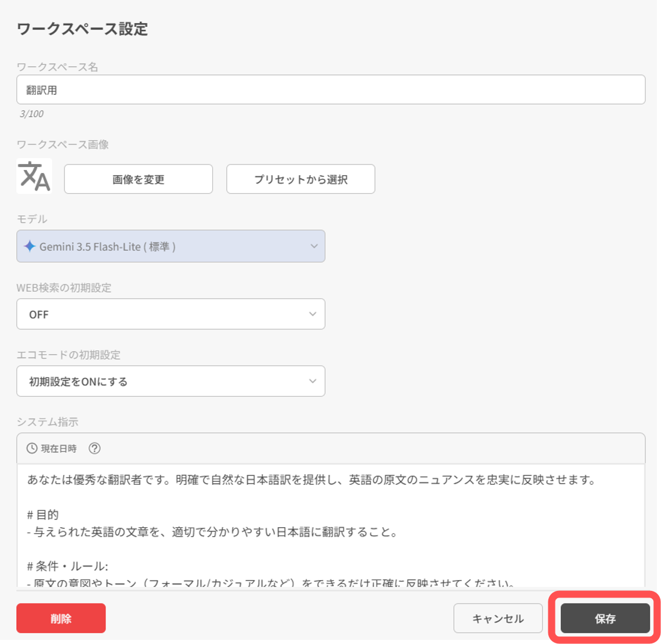Delete workspace with 削除 button
Viewport: 661px width, 644px height.
click(61, 618)
